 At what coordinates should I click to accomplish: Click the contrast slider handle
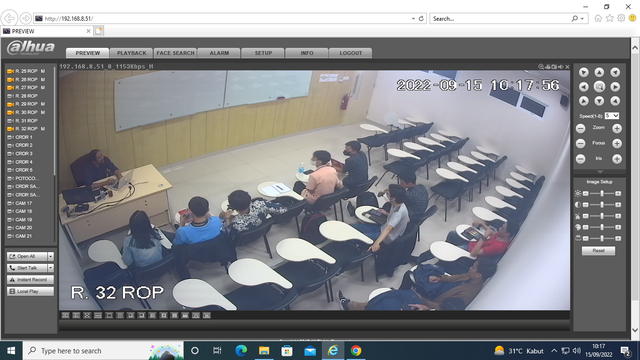(x=602, y=204)
